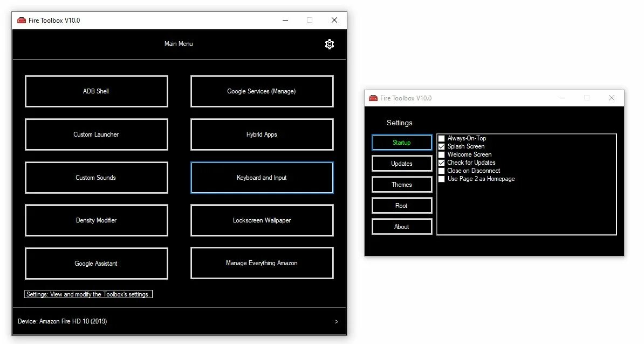644x344 pixels.
Task: Minimize the Main Menu window
Action: (285, 20)
